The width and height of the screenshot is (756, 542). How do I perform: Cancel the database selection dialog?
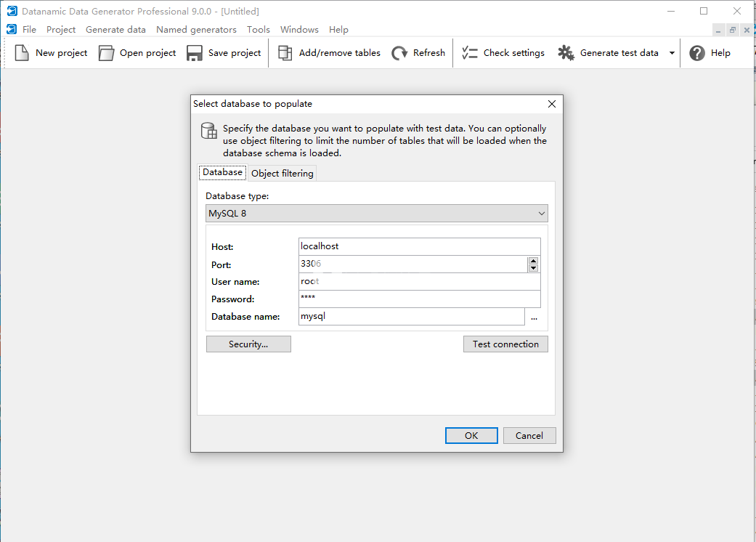pos(529,435)
